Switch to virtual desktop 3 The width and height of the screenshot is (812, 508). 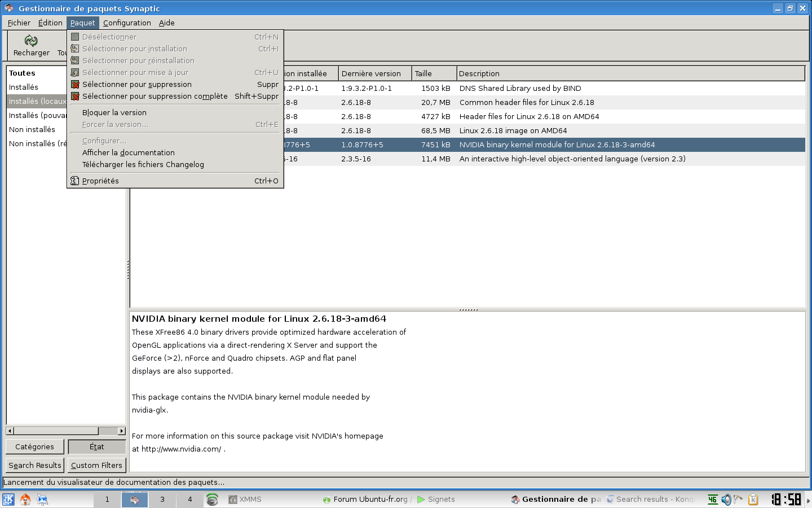pos(162,500)
